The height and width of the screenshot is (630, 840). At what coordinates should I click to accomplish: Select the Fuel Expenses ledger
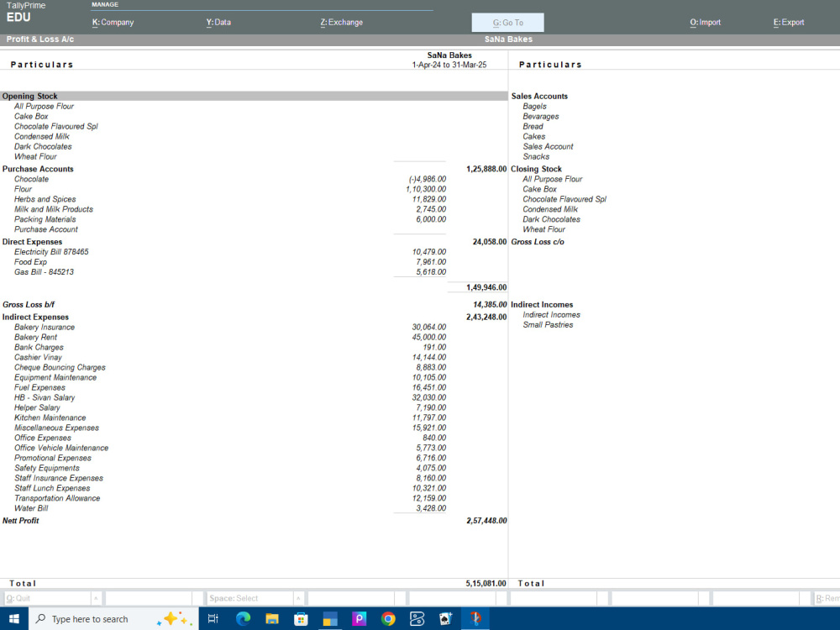pyautogui.click(x=40, y=388)
